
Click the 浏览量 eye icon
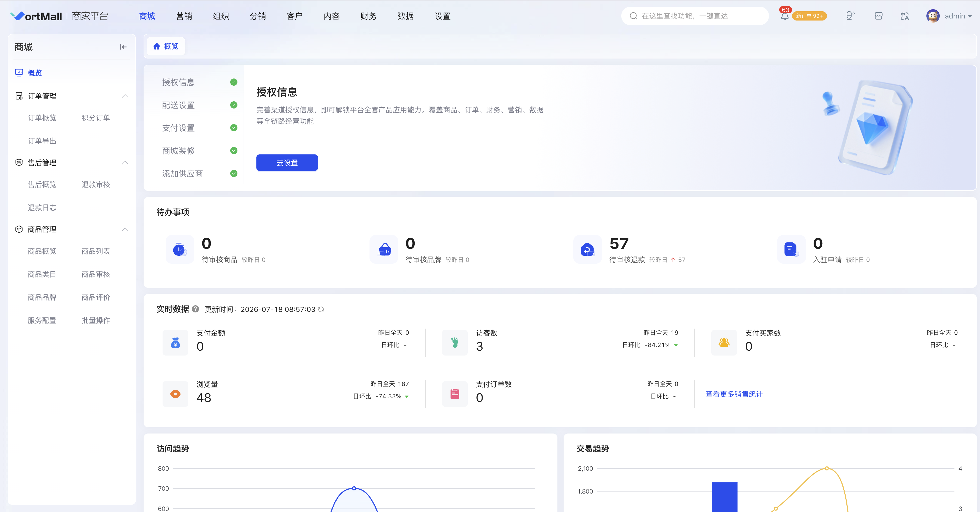[x=175, y=394]
